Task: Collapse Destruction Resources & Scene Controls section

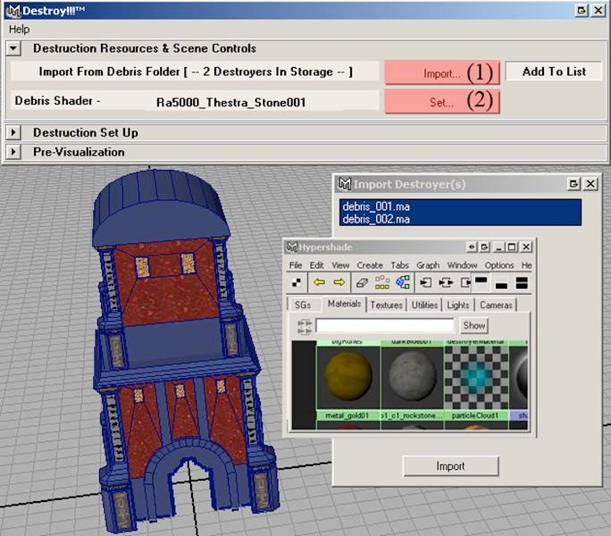Action: 13,48
